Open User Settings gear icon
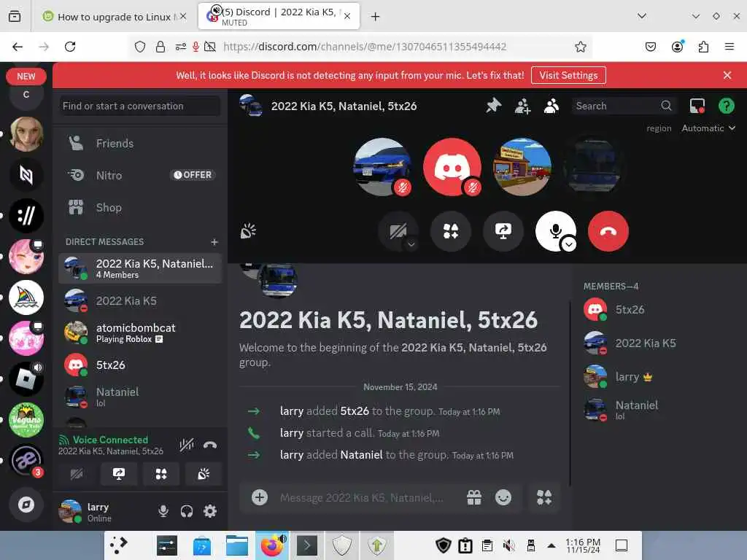The image size is (747, 560). tap(210, 511)
